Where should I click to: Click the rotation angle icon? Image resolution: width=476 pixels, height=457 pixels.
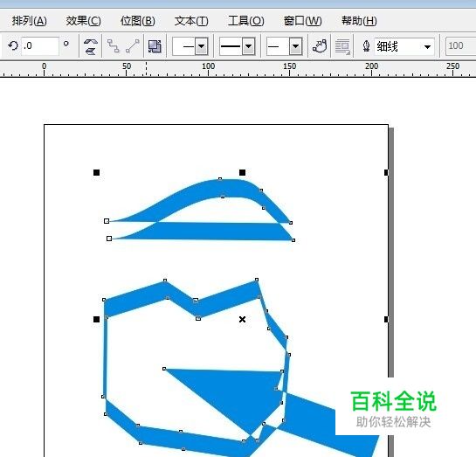coord(13,45)
